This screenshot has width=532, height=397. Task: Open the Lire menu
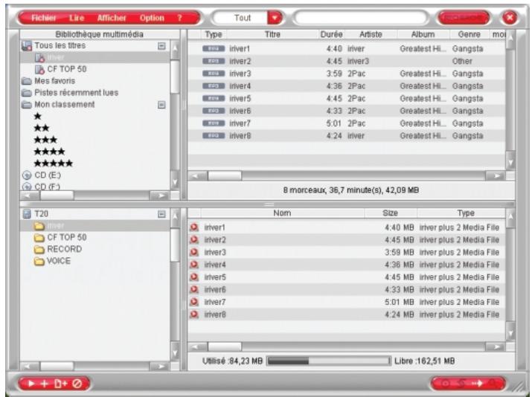[77, 18]
